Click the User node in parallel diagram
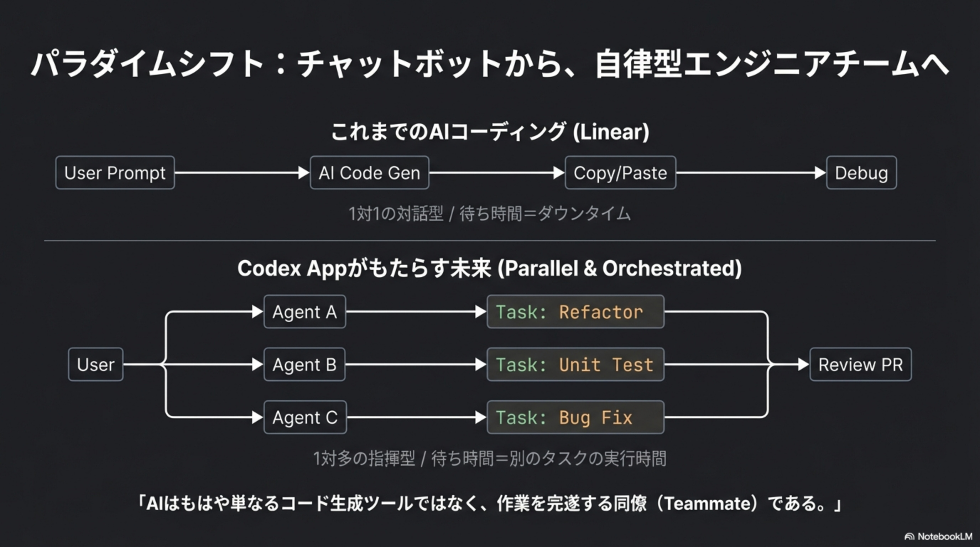980x547 pixels. click(x=95, y=364)
